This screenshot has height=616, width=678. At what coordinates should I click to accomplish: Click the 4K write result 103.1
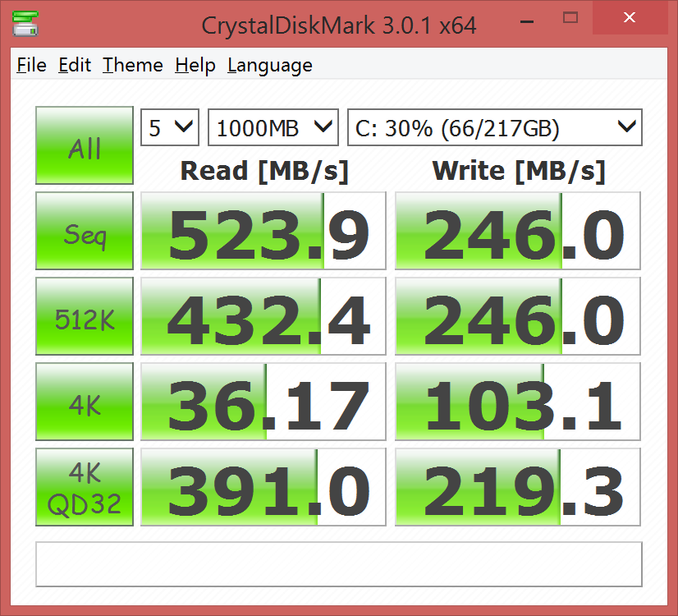(x=518, y=402)
